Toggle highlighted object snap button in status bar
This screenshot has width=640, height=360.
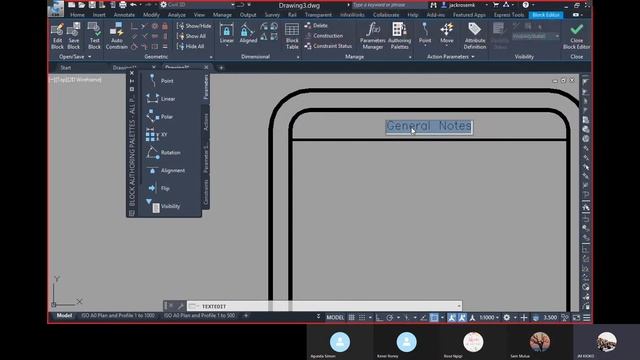tap(434, 318)
